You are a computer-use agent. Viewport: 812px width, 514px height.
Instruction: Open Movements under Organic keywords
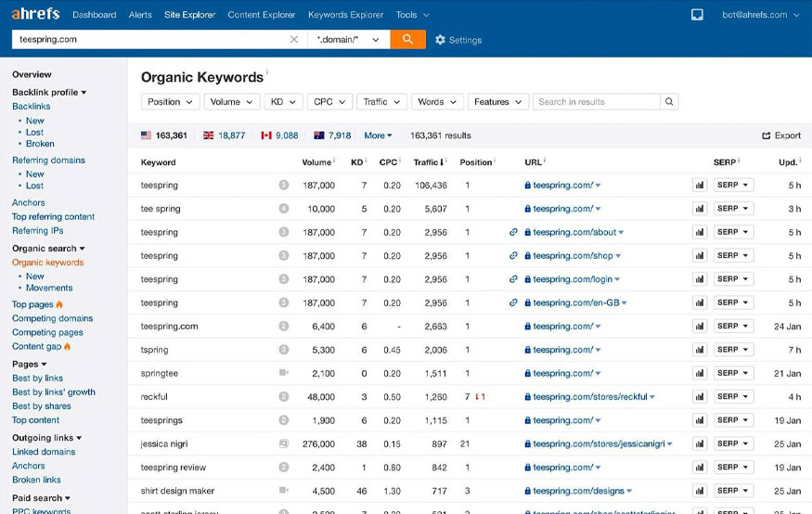point(49,288)
